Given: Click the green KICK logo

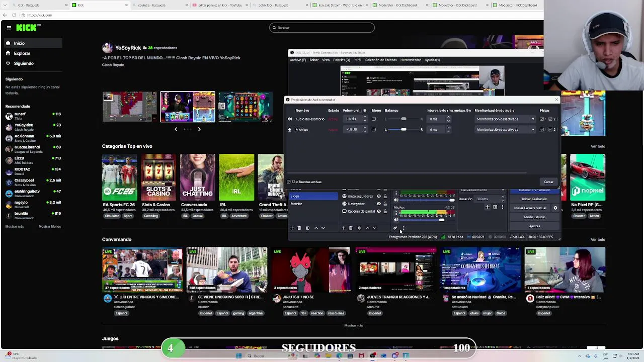Looking at the screenshot, I should pyautogui.click(x=26, y=28).
